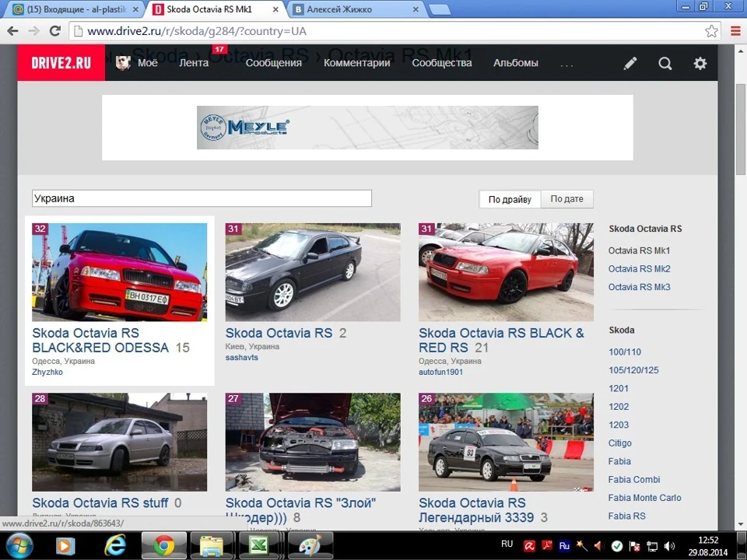Click the browser forward arrow
747x560 pixels.
click(33, 31)
